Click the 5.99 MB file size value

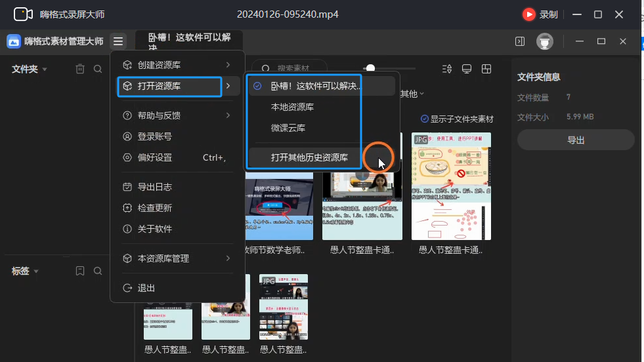[x=580, y=117]
